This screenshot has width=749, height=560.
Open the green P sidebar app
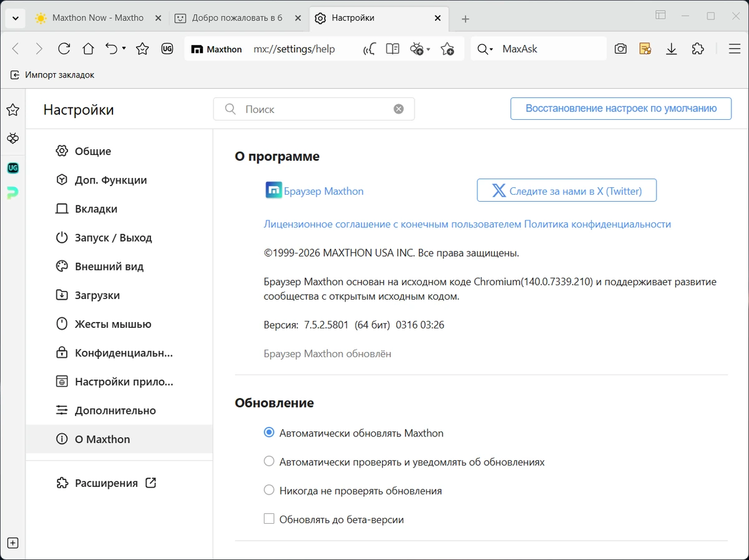pyautogui.click(x=12, y=194)
